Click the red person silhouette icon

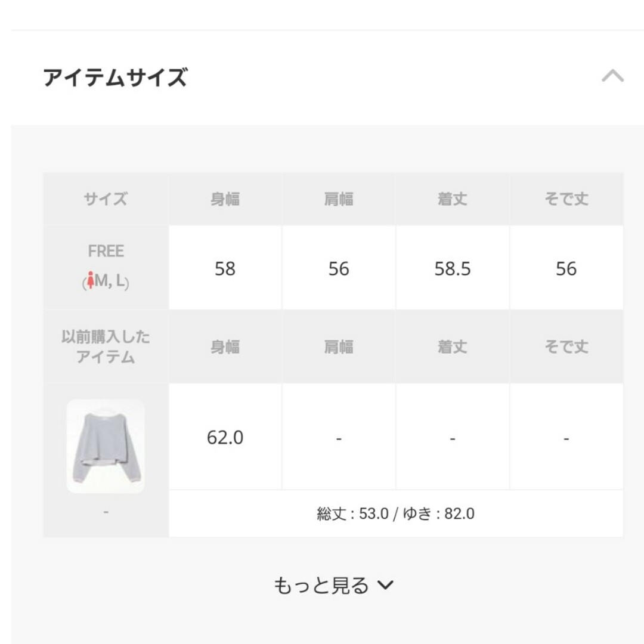click(x=91, y=280)
